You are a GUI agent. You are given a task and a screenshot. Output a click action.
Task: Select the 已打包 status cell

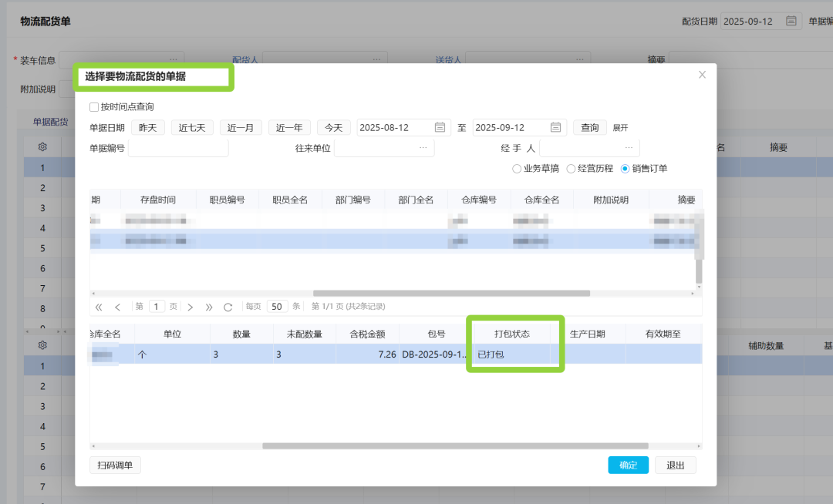click(512, 354)
